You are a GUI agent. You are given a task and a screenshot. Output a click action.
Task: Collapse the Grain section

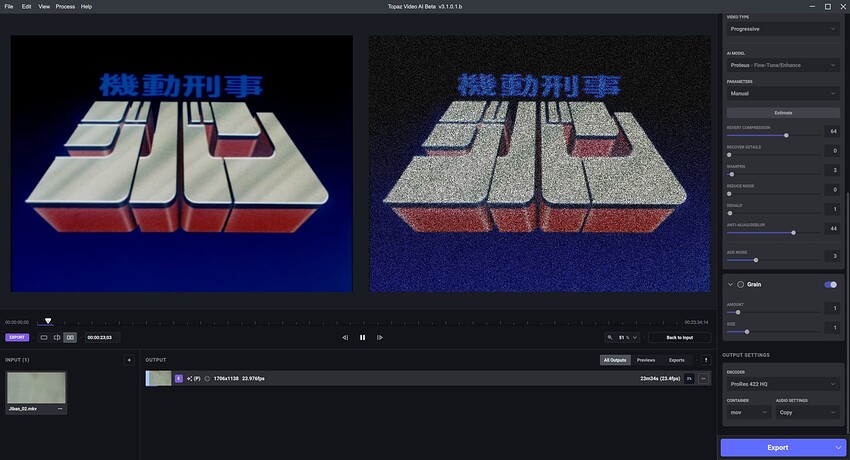pos(730,285)
